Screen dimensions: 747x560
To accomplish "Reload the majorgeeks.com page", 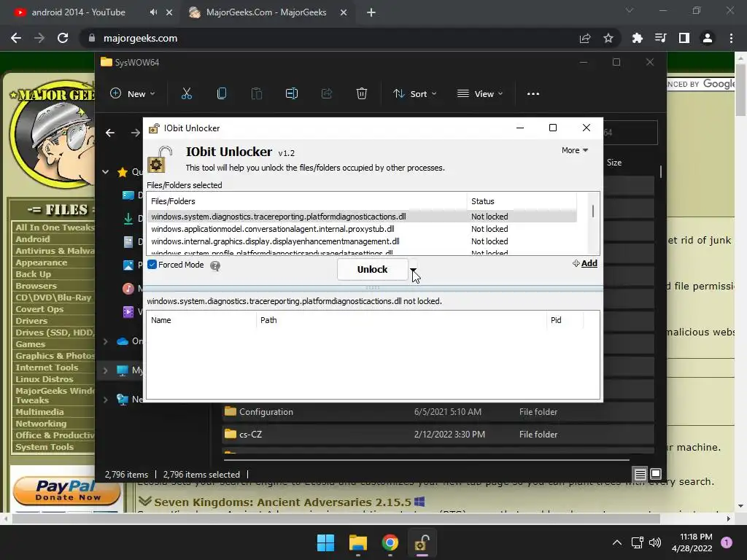I will click(63, 38).
